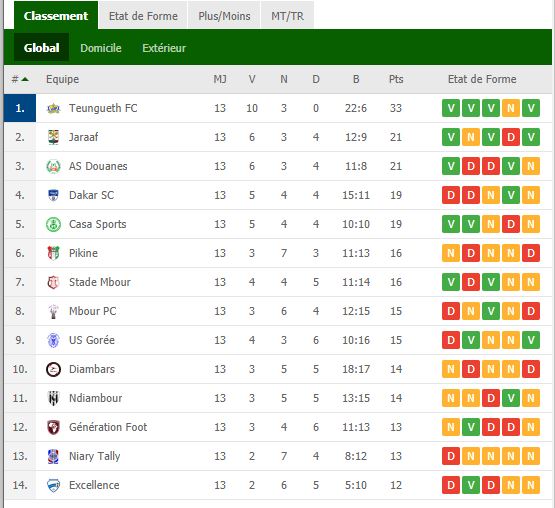Sort standings by Pts column

(396, 79)
